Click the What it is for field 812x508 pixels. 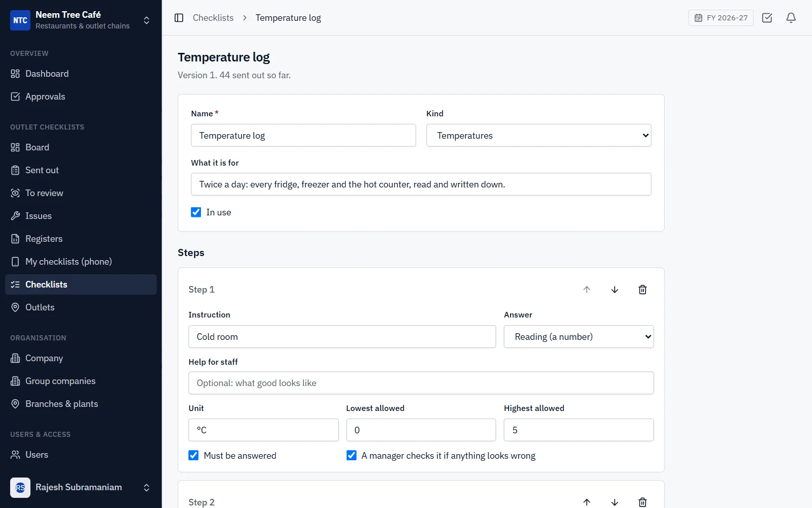point(421,184)
